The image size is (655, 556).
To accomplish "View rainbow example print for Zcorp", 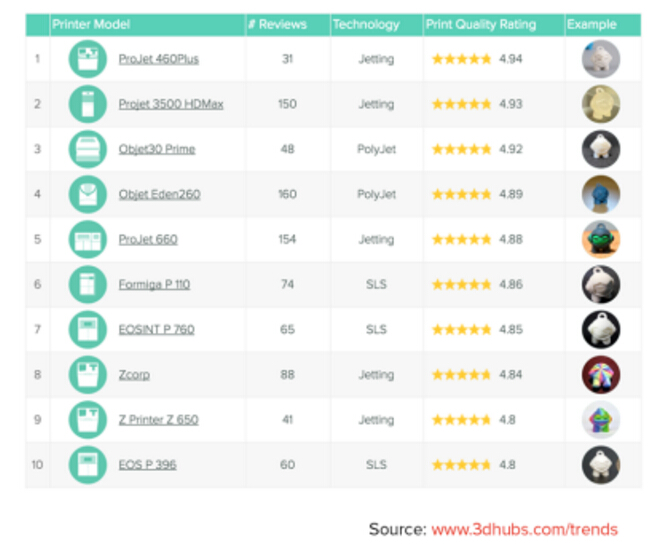I will click(x=601, y=375).
